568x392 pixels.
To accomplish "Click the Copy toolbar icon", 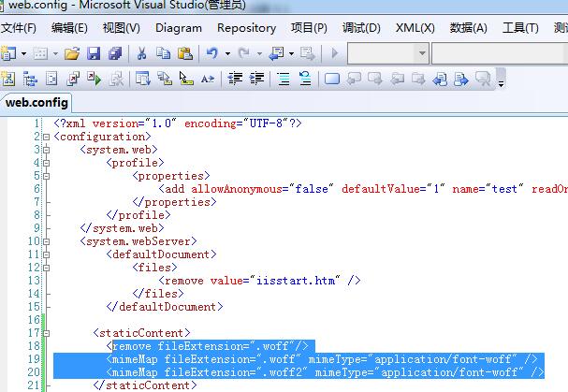I will click(x=164, y=53).
